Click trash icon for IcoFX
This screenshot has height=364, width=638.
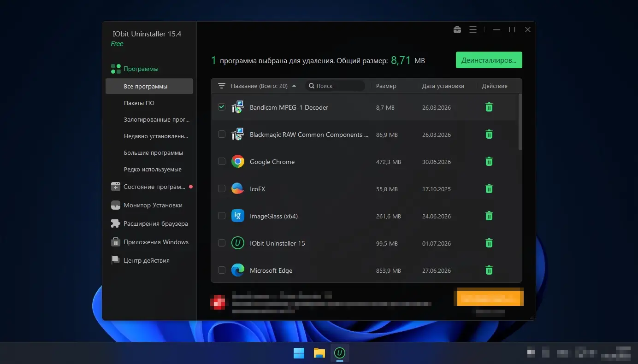tap(489, 189)
